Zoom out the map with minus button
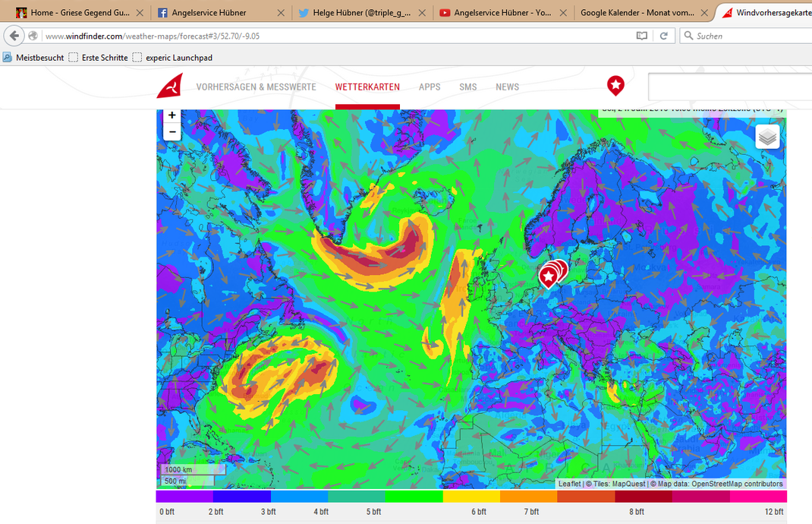 172,132
